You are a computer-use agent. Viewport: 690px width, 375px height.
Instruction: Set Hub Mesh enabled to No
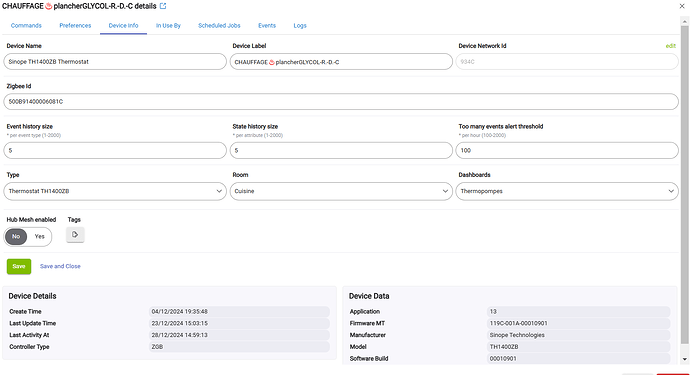pyautogui.click(x=16, y=237)
